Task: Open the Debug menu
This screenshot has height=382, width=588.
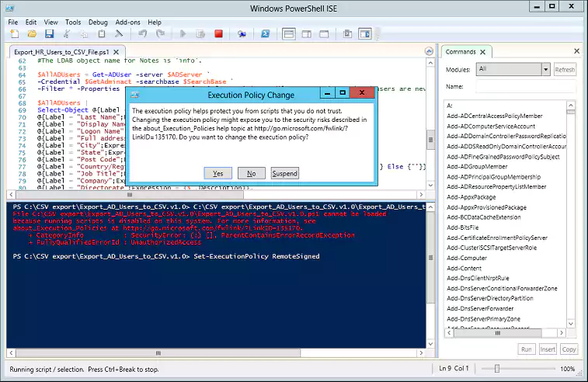Action: click(98, 23)
